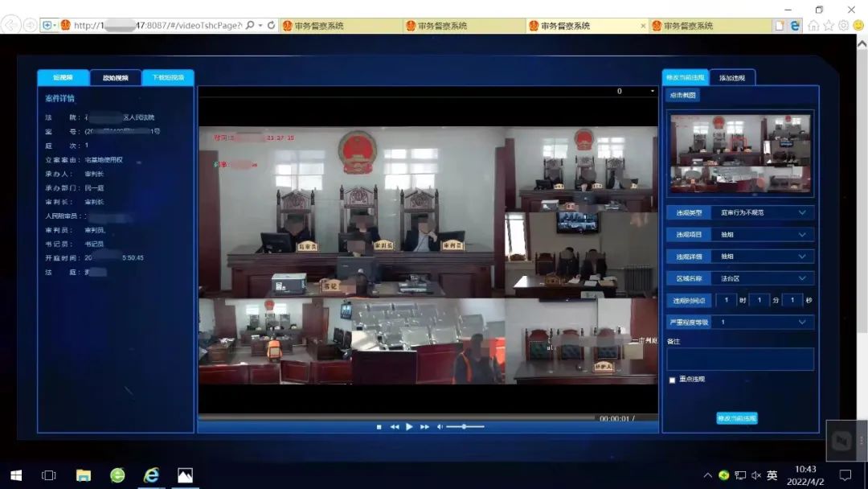868x489 pixels.
Task: Click the 点击截图 button
Action: [683, 96]
